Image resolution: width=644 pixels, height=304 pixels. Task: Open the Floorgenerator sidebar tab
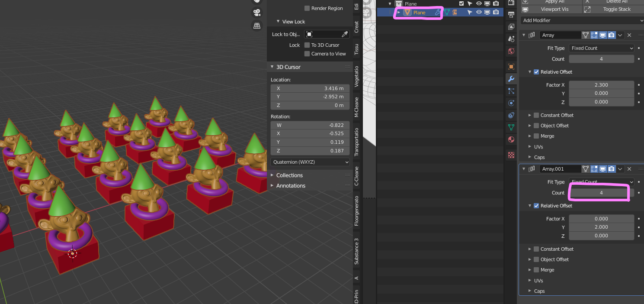pos(356,211)
